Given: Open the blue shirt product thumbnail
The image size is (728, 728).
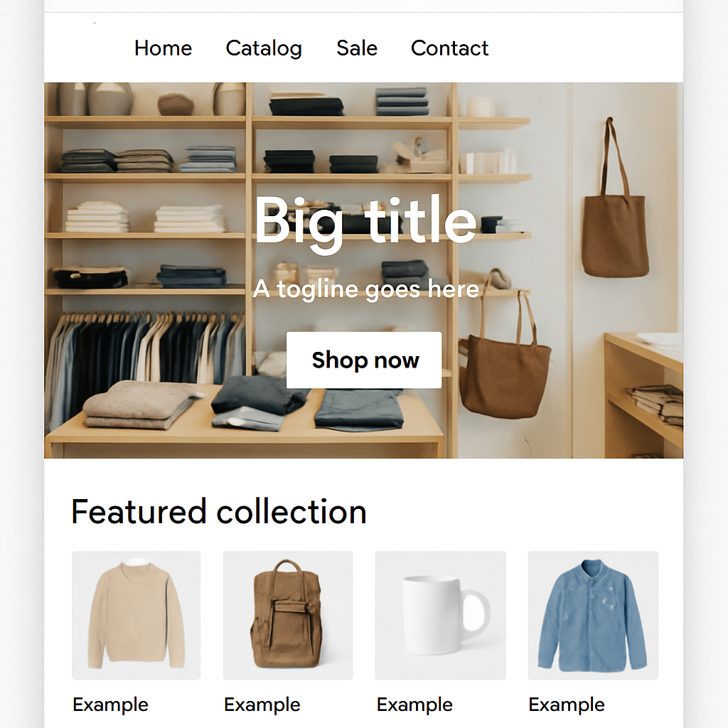Looking at the screenshot, I should (593, 615).
